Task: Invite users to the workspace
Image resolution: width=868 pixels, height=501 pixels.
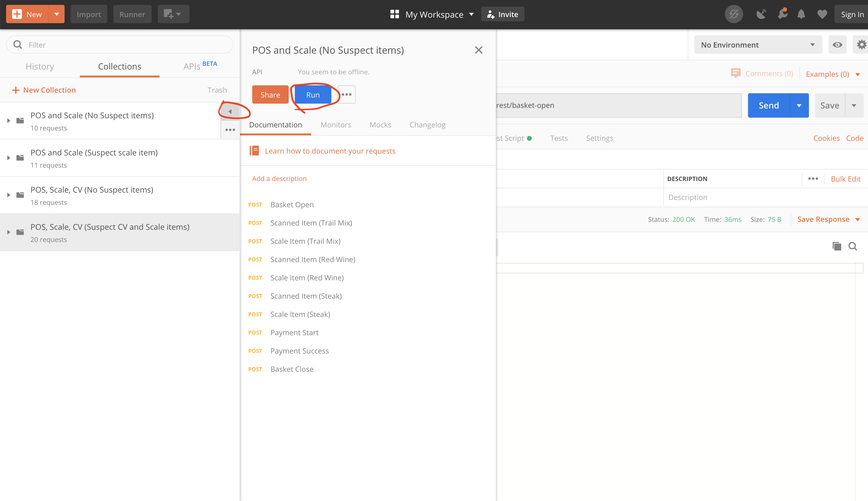Action: coord(503,14)
